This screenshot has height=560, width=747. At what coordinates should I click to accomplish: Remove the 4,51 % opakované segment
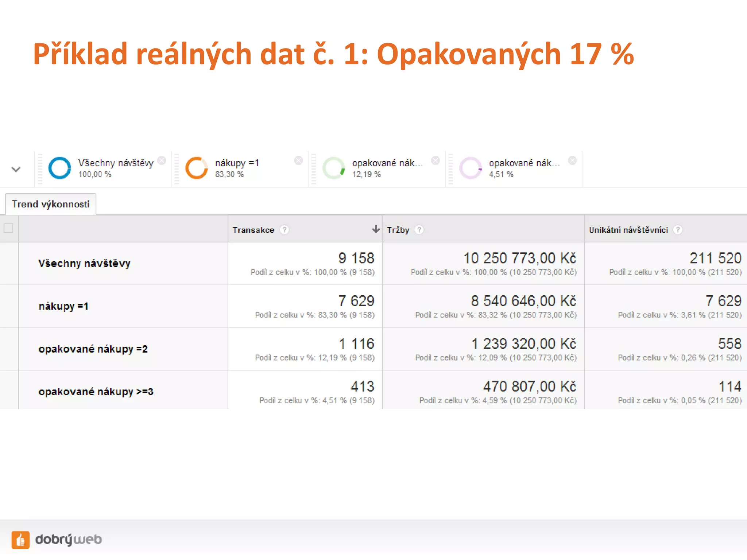click(572, 160)
